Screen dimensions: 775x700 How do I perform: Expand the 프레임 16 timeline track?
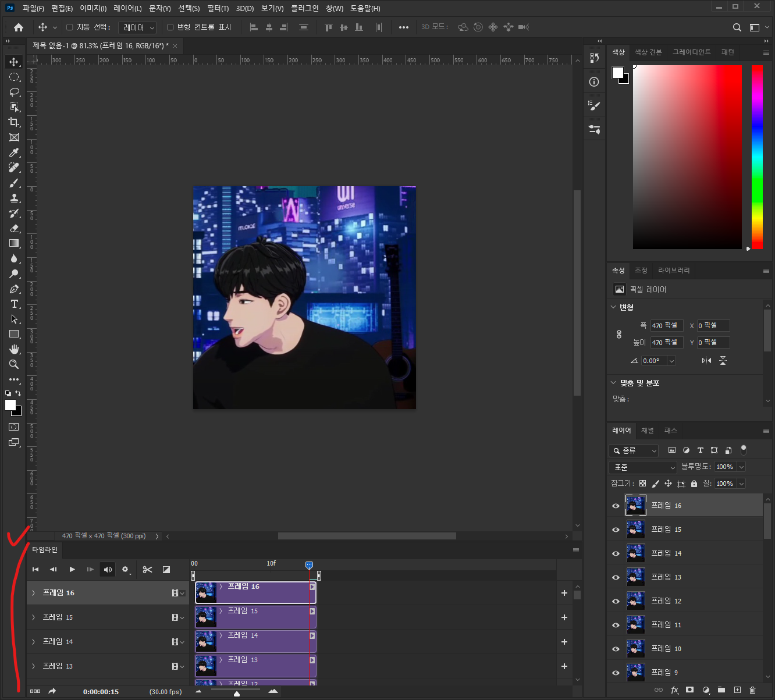coord(33,593)
